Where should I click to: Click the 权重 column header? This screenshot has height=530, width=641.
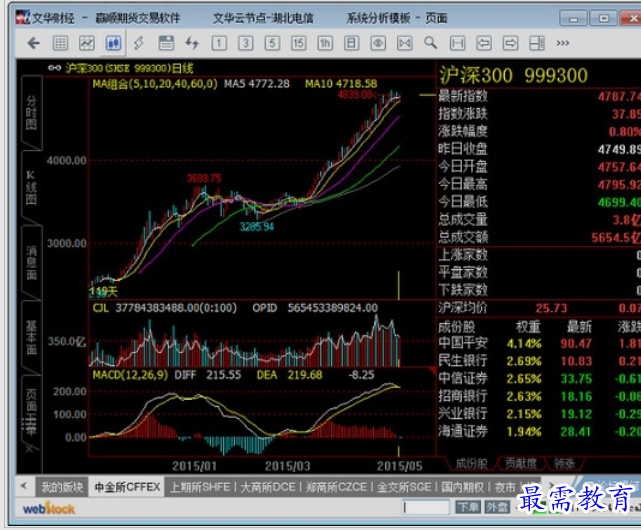(x=528, y=326)
